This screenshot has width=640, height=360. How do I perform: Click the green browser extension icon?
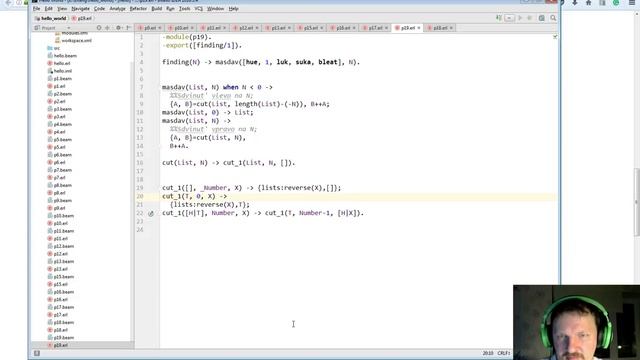[616, 3]
